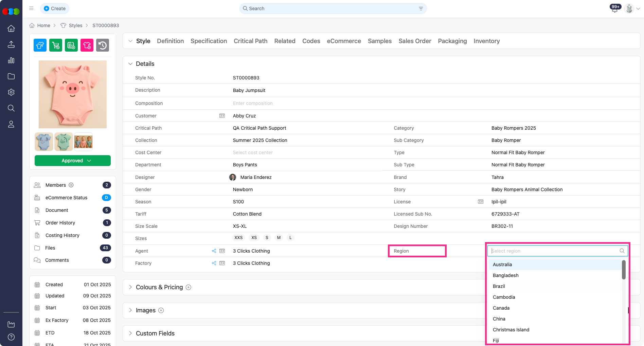Click the blue style shirt icon button
Image resolution: width=644 pixels, height=346 pixels.
pos(40,45)
